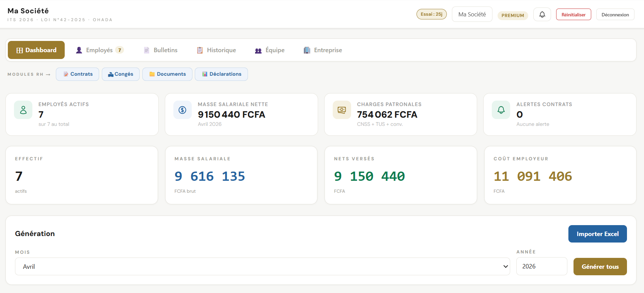
Task: Open the Historique tab
Action: [x=217, y=50]
